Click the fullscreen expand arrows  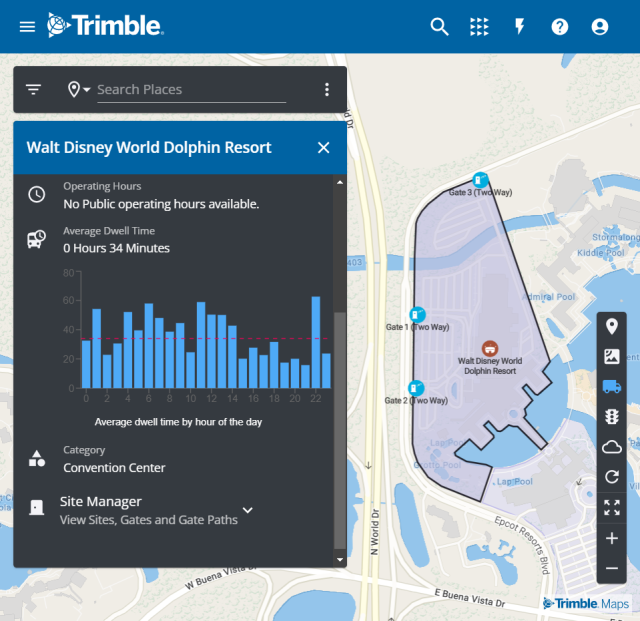pyautogui.click(x=611, y=507)
